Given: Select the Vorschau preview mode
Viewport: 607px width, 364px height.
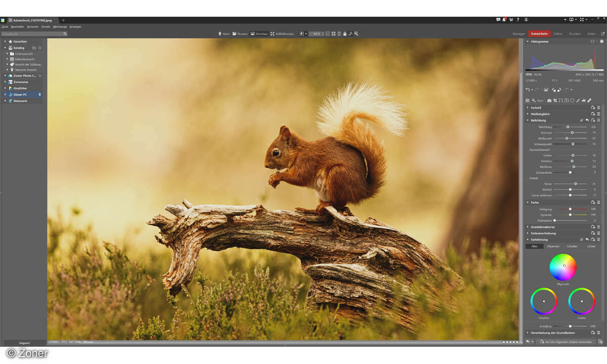Looking at the screenshot, I should click(259, 34).
